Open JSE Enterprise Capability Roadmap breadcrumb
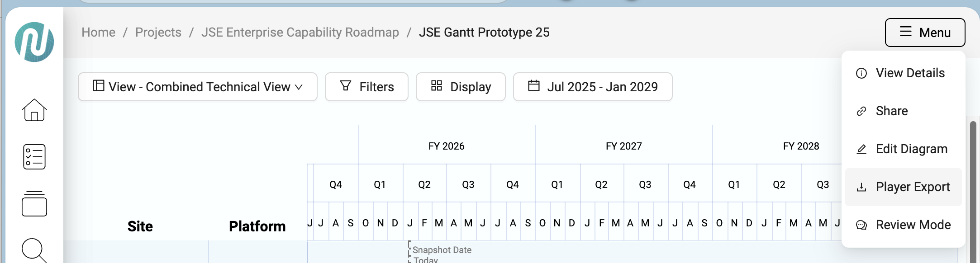 [300, 33]
